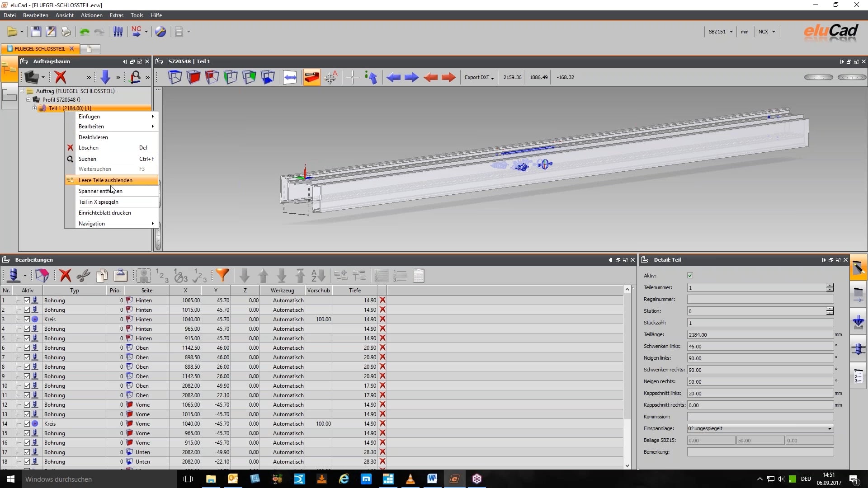
Task: Click the save disk icon in main toolbar
Action: [36, 32]
